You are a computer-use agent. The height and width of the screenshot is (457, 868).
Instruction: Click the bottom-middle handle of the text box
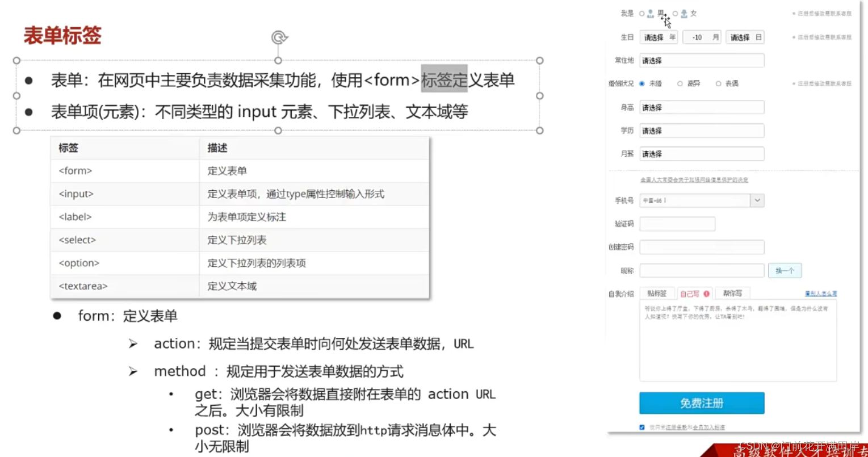click(278, 131)
